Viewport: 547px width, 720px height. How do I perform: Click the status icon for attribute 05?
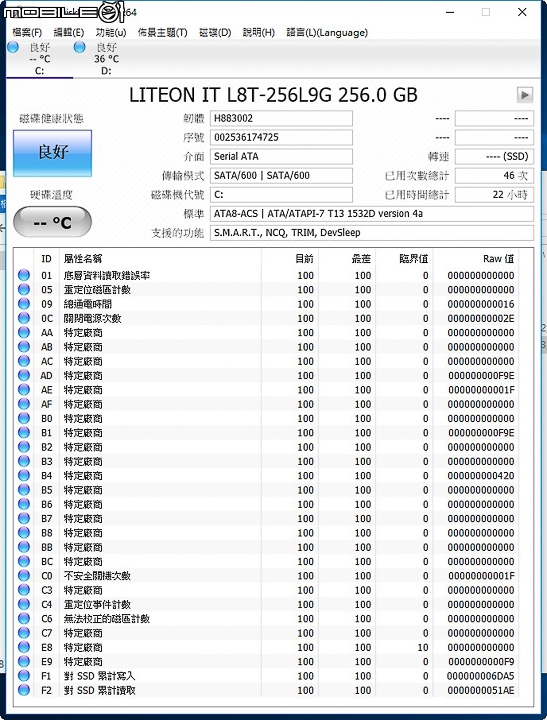24,289
